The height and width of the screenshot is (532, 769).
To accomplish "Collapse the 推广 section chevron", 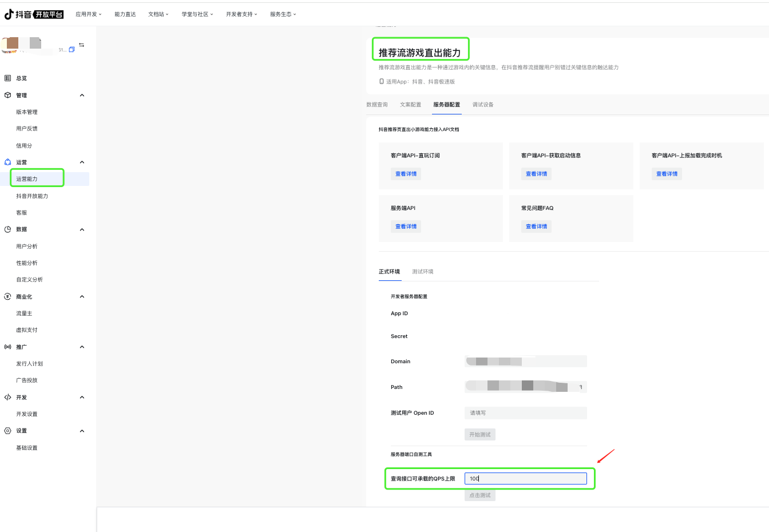I will point(82,347).
